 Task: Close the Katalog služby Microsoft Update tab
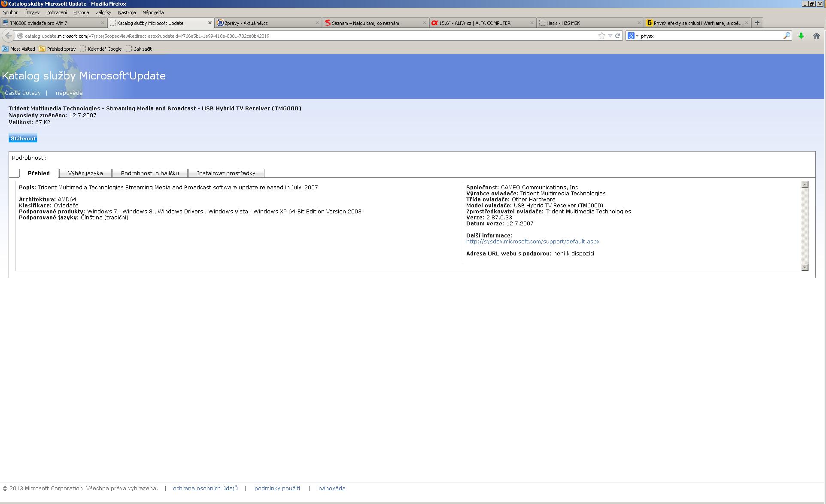click(x=210, y=23)
